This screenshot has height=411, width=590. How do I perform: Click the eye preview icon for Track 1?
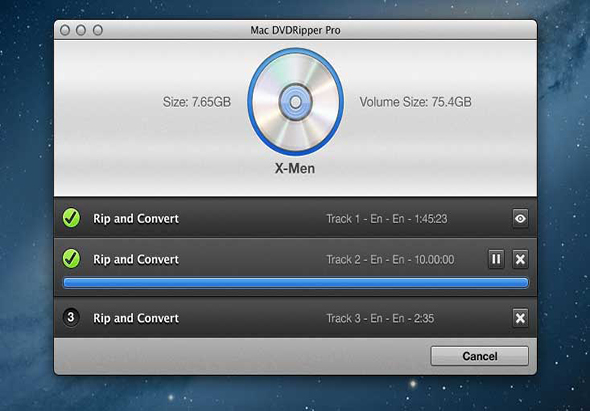click(x=520, y=219)
